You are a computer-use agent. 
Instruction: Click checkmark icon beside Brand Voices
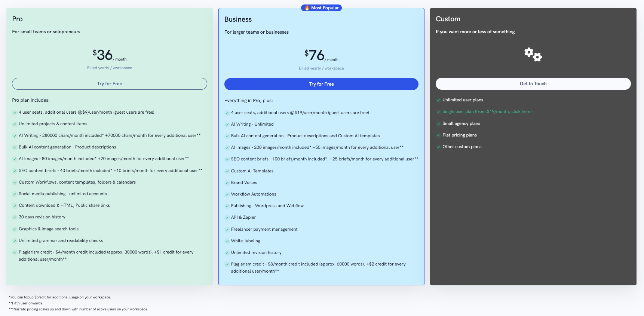(227, 183)
